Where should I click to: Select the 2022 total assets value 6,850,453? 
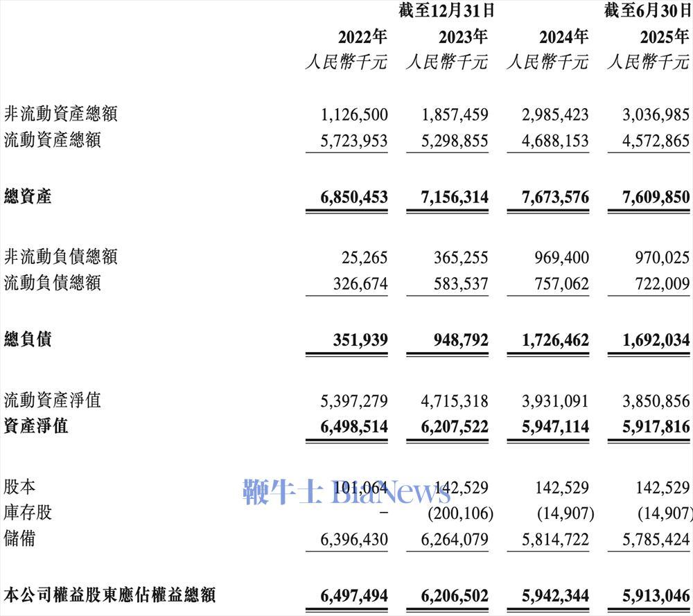pos(353,197)
